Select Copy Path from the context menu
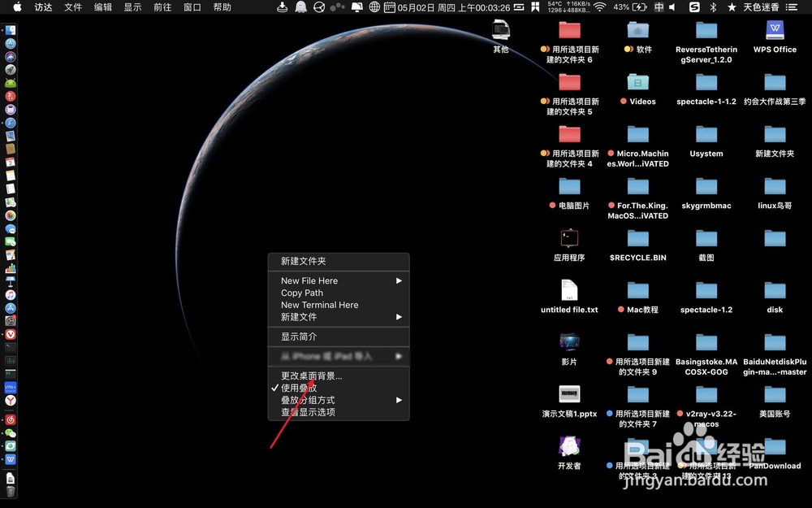This screenshot has width=812, height=508. click(302, 293)
